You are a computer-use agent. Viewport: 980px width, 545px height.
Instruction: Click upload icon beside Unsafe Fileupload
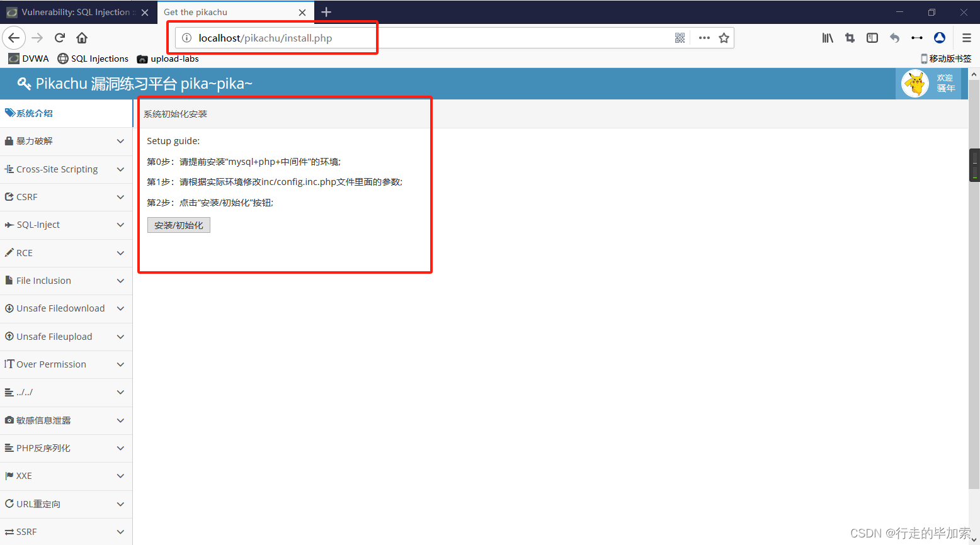[9, 336]
